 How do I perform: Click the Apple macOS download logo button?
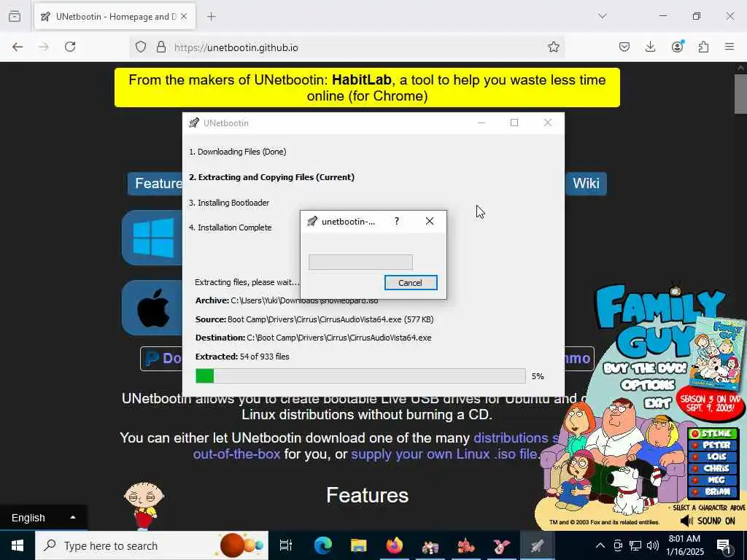click(x=152, y=308)
